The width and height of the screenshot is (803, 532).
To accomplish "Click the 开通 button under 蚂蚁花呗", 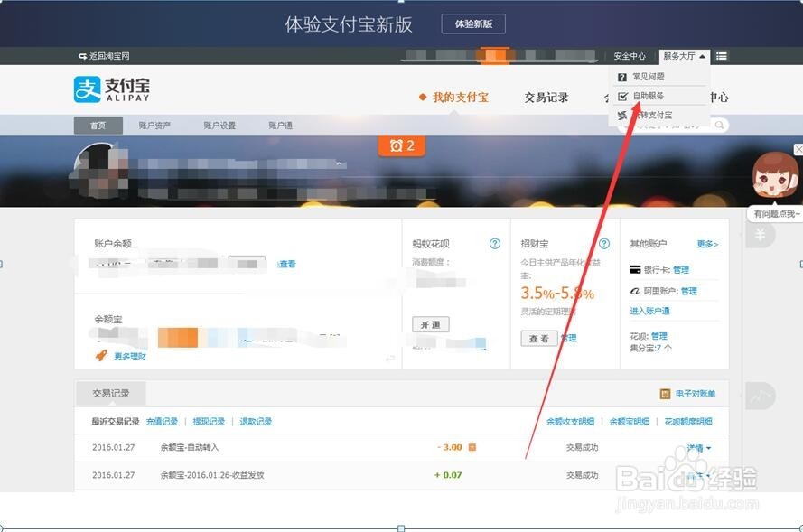I will pos(431,324).
